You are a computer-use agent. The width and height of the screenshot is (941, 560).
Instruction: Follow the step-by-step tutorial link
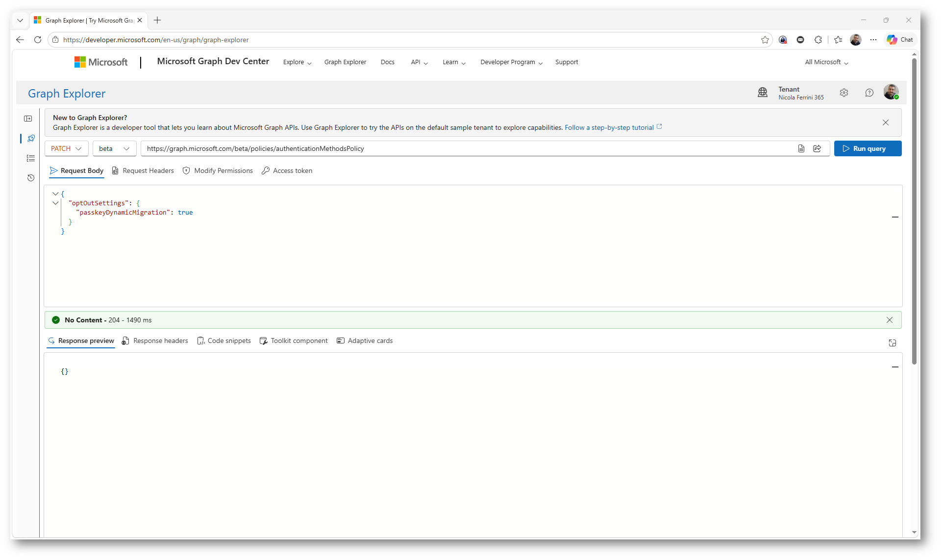[613, 127]
